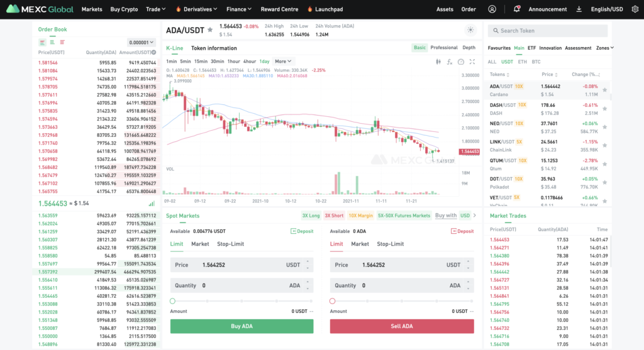This screenshot has width=644, height=350.
Task: Toggle the light/dark theme sun button
Action: tap(470, 30)
